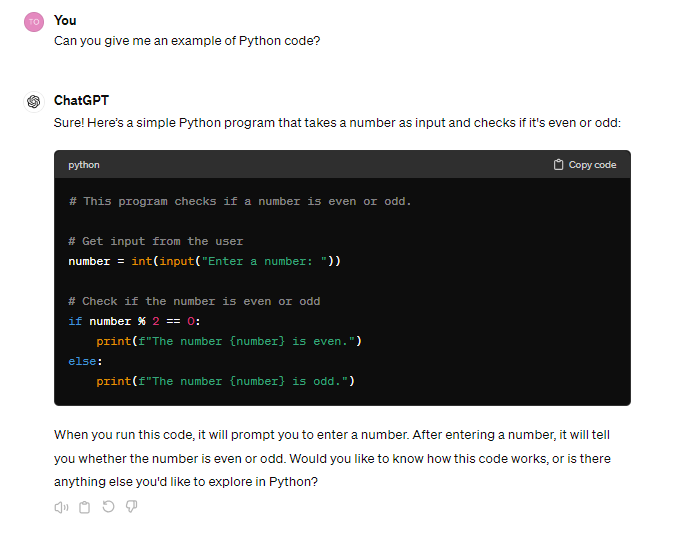This screenshot has width=673, height=538.
Task: Click the 'ChatGPT' sender name
Action: [81, 100]
